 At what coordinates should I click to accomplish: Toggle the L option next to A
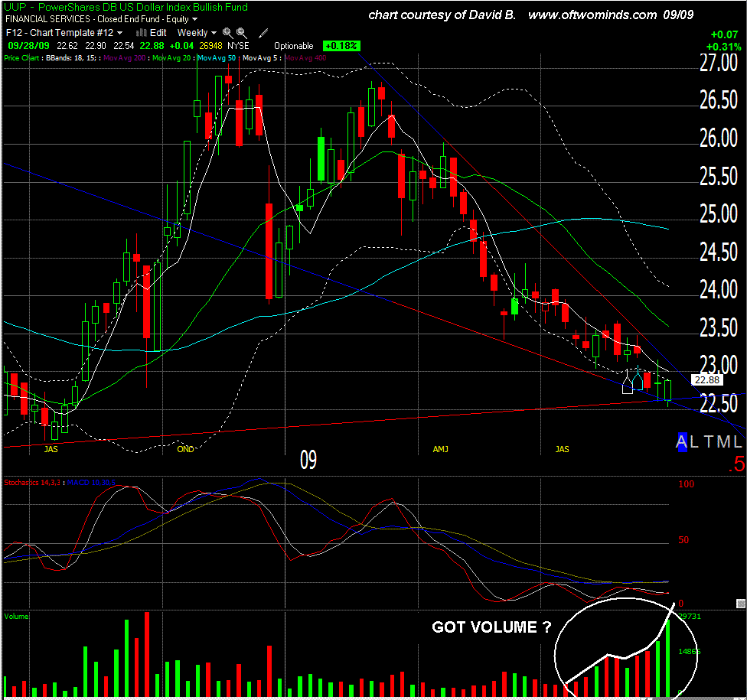[694, 442]
